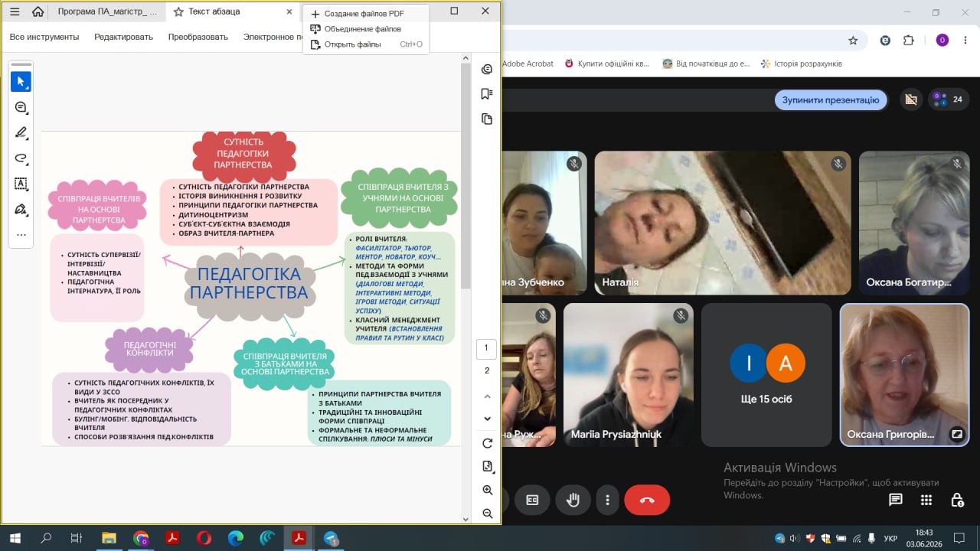The image size is (980, 551).
Task: Leave the call with red hang-up
Action: [x=647, y=500]
